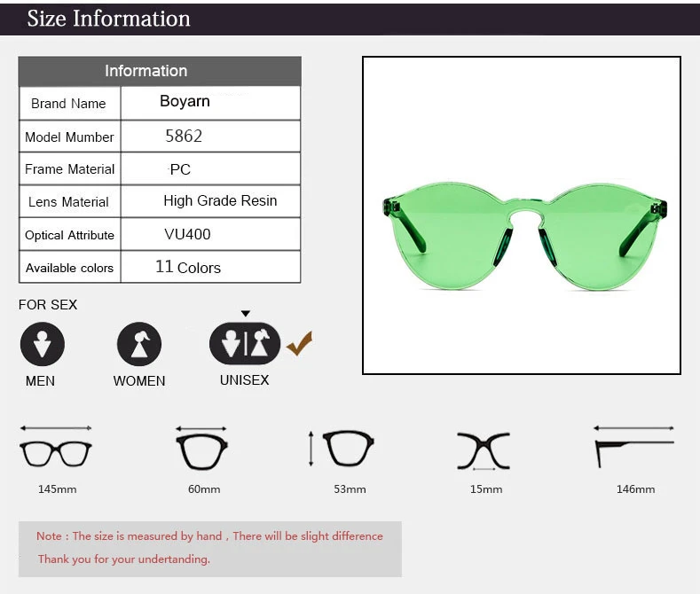Click the Optical Attribute label cell
Image resolution: width=700 pixels, height=594 pixels.
click(69, 235)
